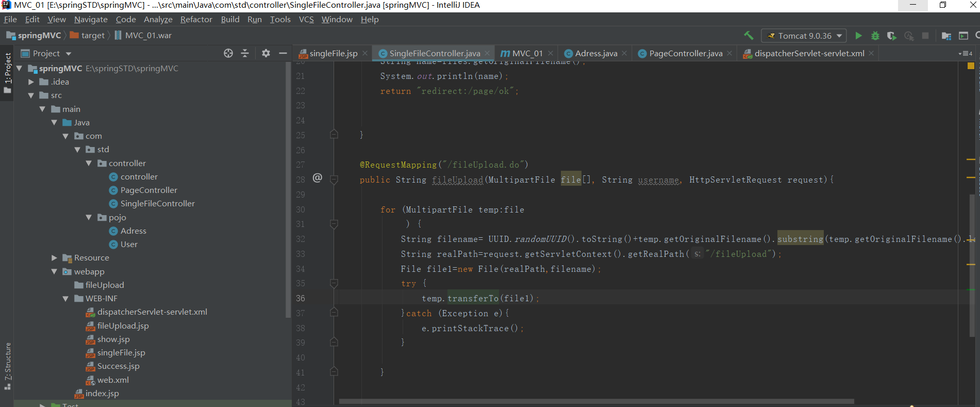Click the Project tree vertical scrollbar
The height and width of the screenshot is (407, 980).
click(288, 190)
